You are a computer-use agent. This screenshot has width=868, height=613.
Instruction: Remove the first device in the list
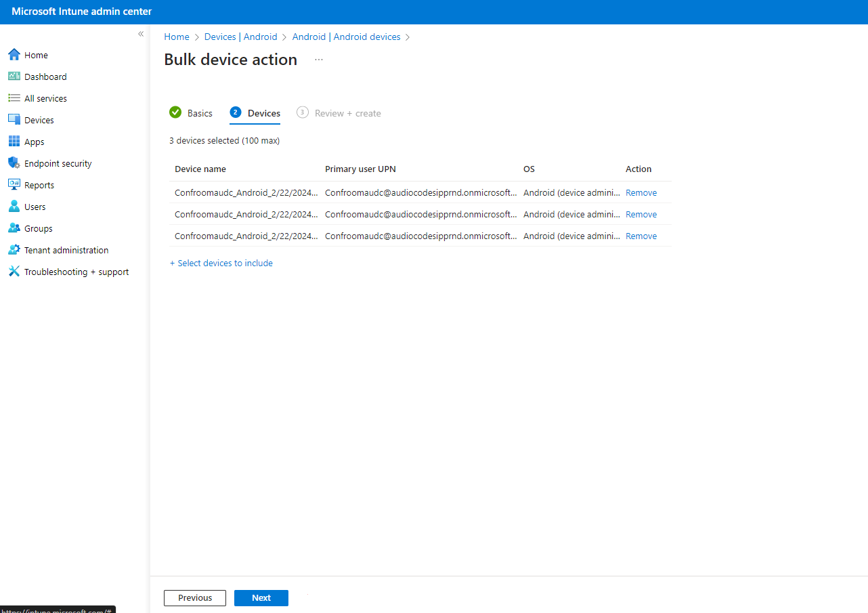click(641, 192)
